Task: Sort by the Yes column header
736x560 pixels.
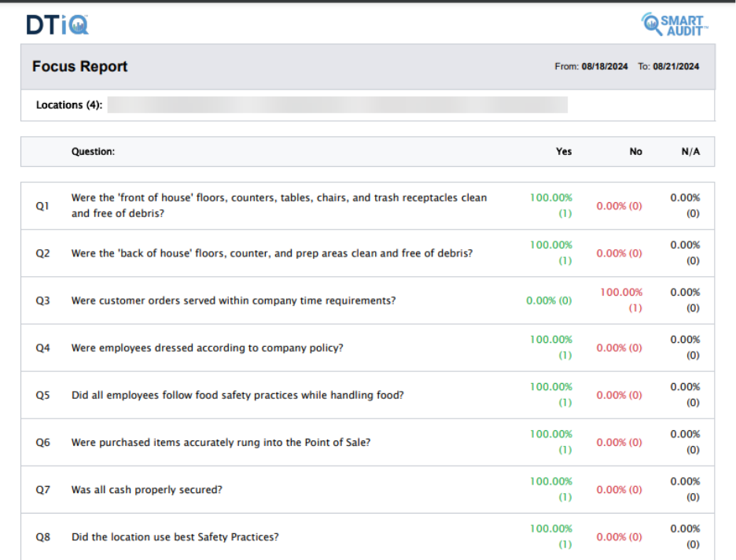Action: [x=564, y=152]
